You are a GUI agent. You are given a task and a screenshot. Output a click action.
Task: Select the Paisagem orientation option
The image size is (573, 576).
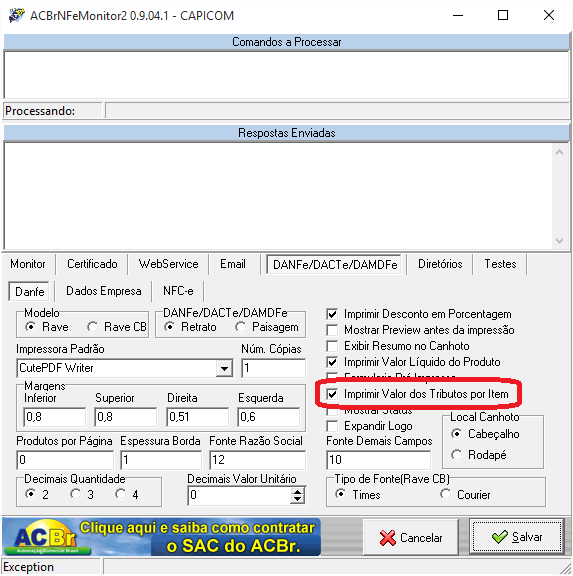pos(241,327)
